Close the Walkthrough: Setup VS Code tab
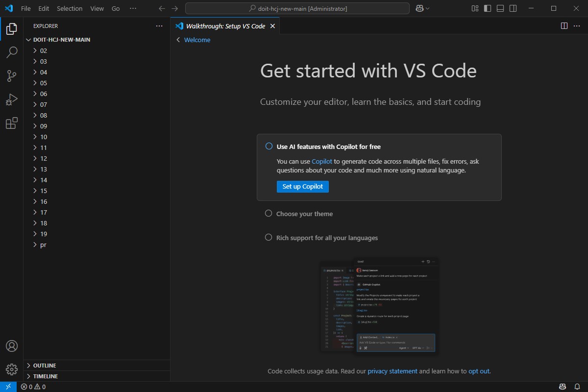 pyautogui.click(x=272, y=26)
